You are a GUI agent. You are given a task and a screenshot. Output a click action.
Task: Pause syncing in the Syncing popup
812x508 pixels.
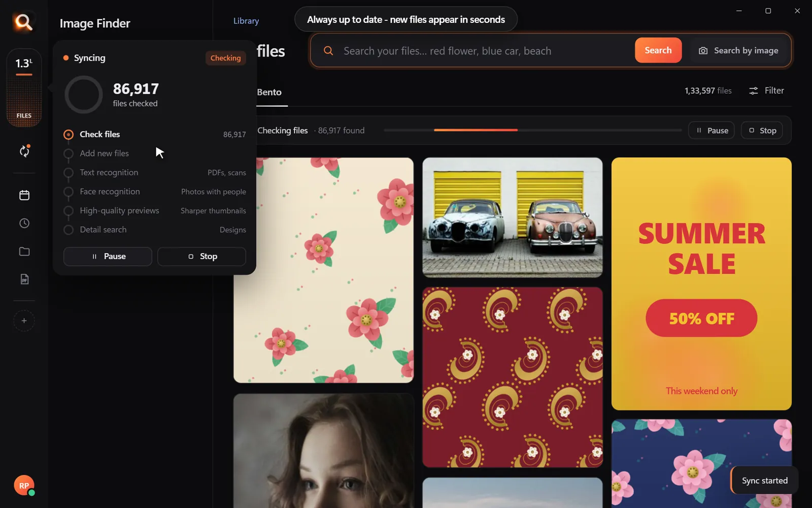point(108,257)
